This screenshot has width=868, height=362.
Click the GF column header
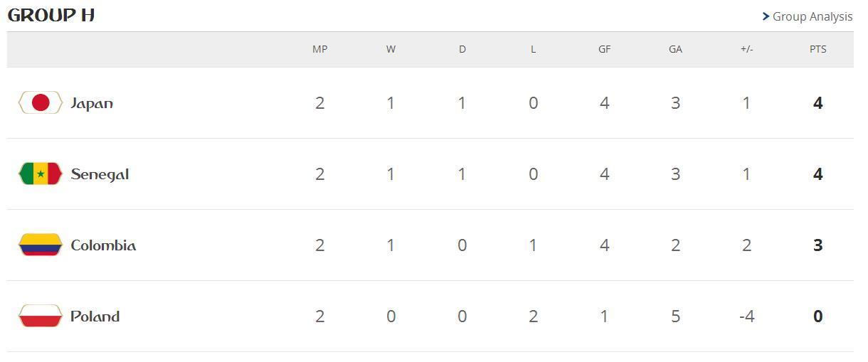(604, 49)
